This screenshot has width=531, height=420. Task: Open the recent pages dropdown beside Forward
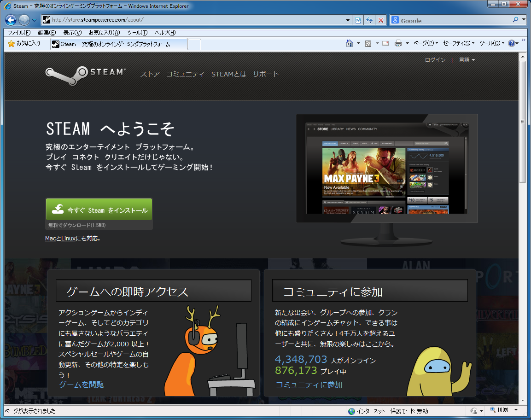[34, 20]
